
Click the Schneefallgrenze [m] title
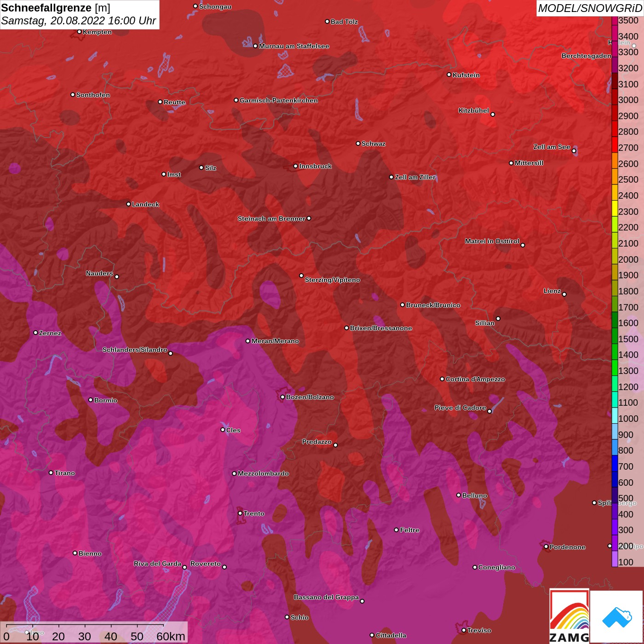point(56,8)
